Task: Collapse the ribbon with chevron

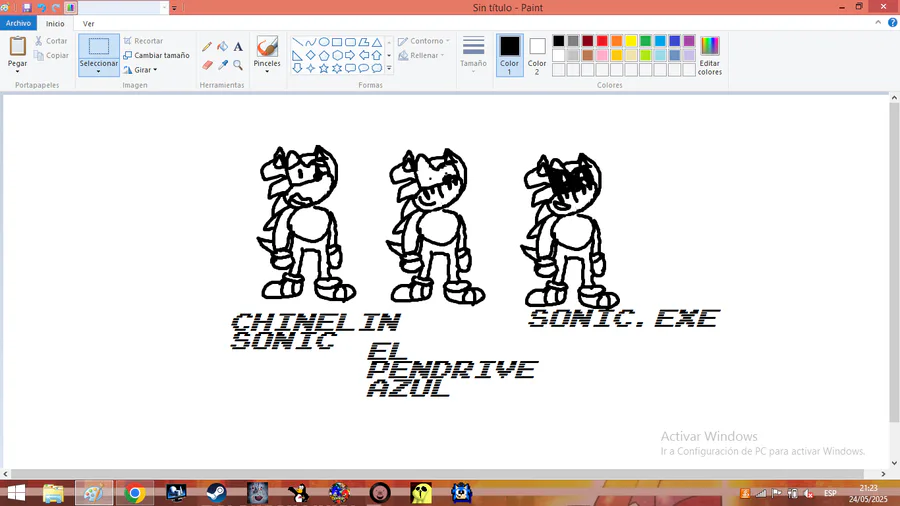Action: [878, 22]
